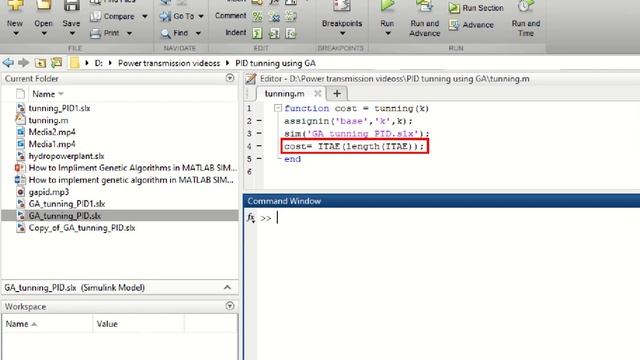This screenshot has height=360, width=640.
Task: Add a new editor tab with plus
Action: [337, 93]
